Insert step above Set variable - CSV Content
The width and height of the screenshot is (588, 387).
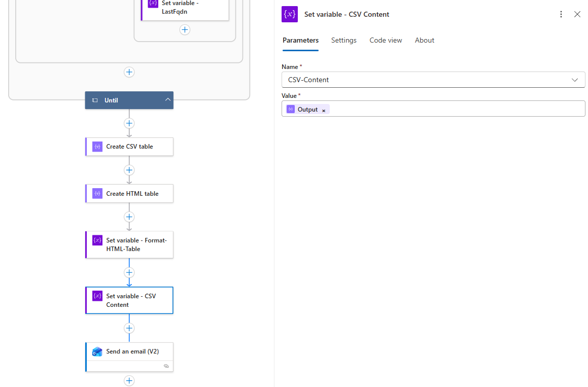click(129, 272)
